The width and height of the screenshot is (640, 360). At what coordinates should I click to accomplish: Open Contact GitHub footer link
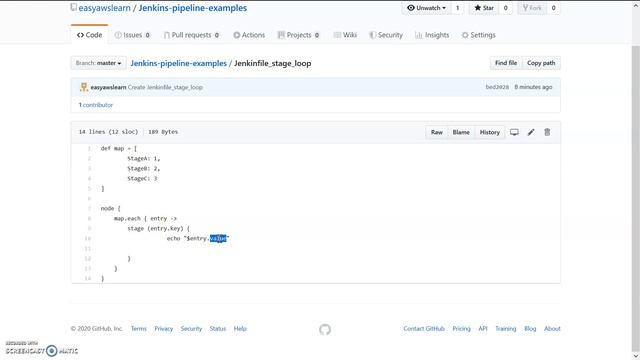[x=424, y=329]
